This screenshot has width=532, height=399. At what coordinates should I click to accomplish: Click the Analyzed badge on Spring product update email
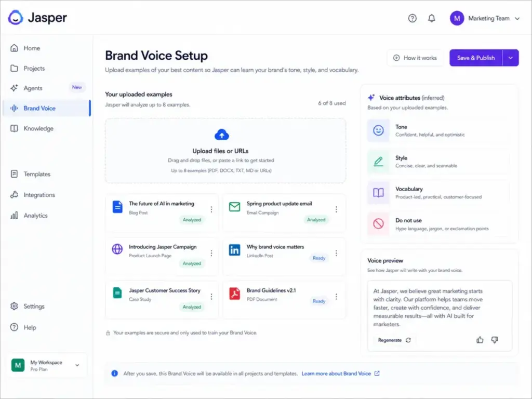coord(316,220)
